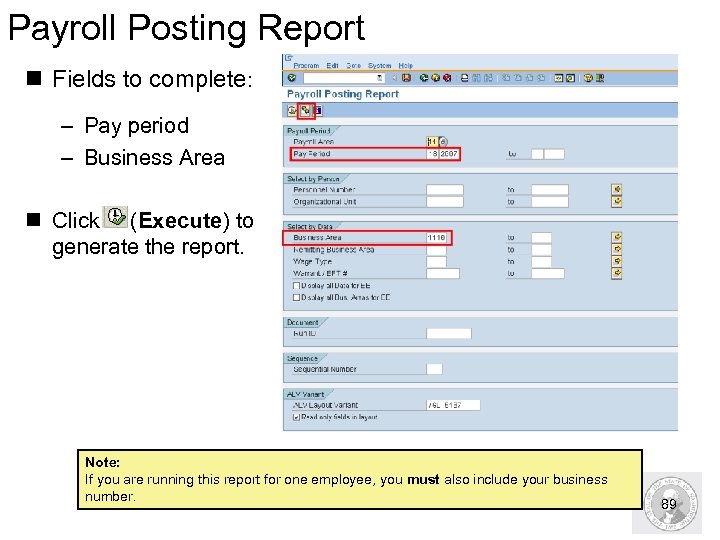
Task: Click the Personnel Number from field
Action: click(x=444, y=190)
